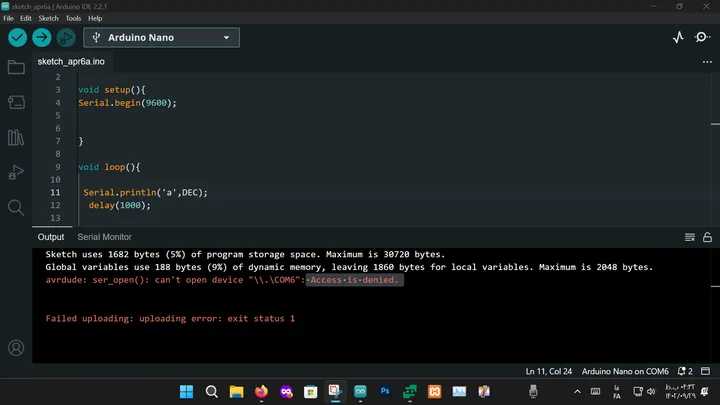The height and width of the screenshot is (405, 720).
Task: Open the Library Manager sidebar icon
Action: point(16,137)
